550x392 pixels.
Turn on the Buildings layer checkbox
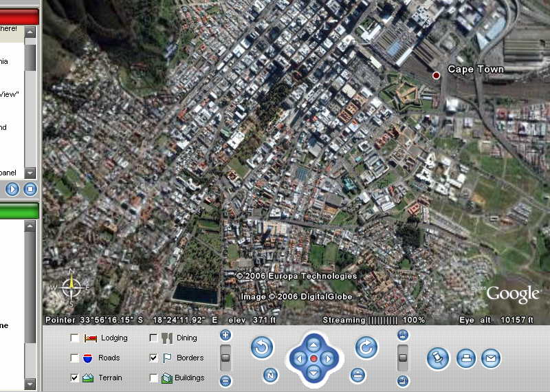[x=153, y=378]
